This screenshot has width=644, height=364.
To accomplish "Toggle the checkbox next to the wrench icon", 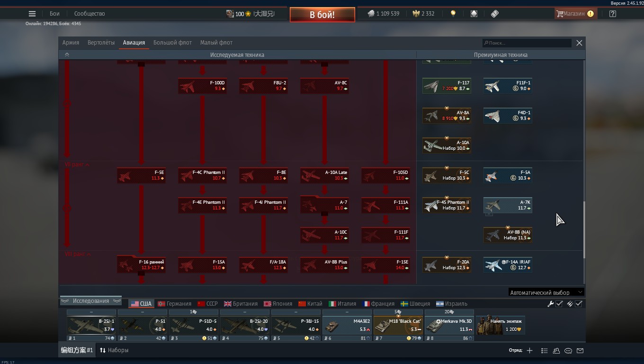I will click(x=559, y=304).
